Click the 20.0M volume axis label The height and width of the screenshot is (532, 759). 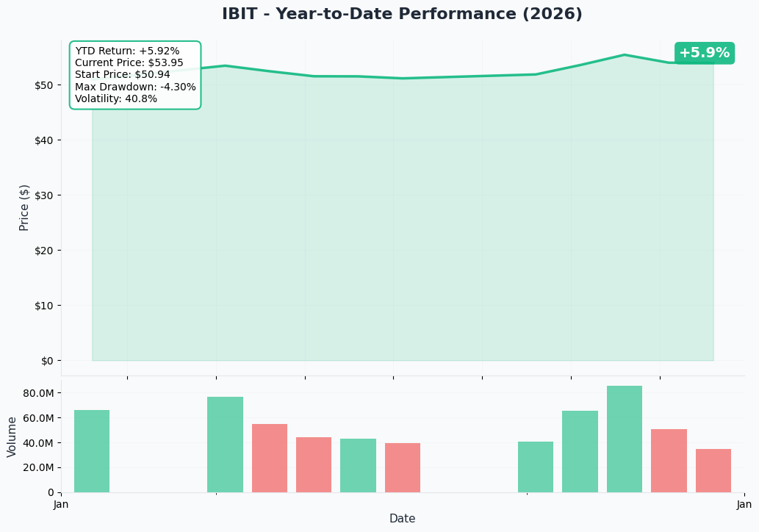coord(38,467)
